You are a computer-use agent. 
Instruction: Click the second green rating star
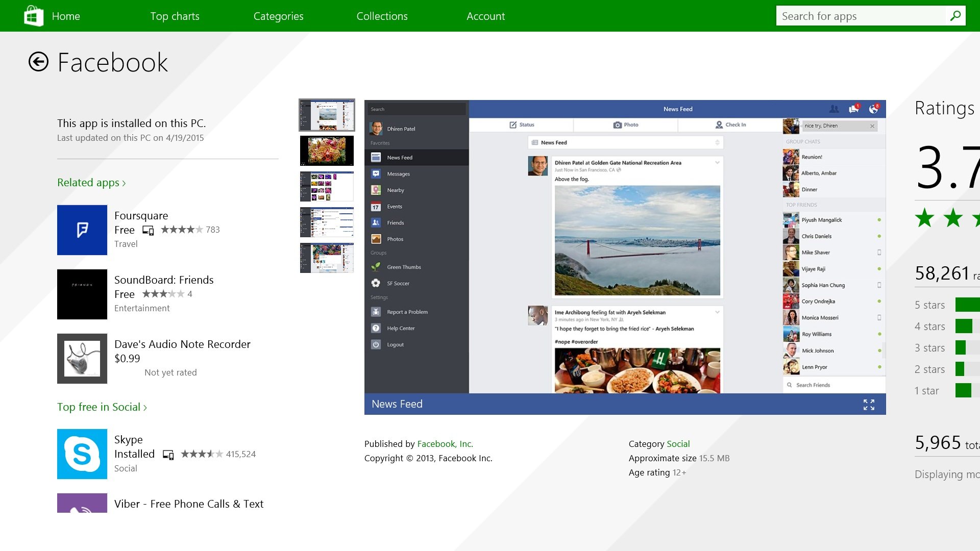(x=953, y=218)
